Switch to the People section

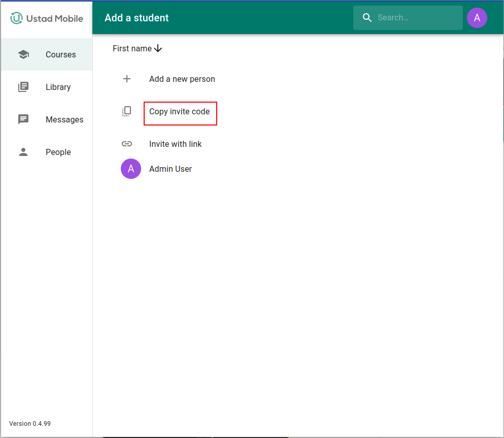pos(58,152)
